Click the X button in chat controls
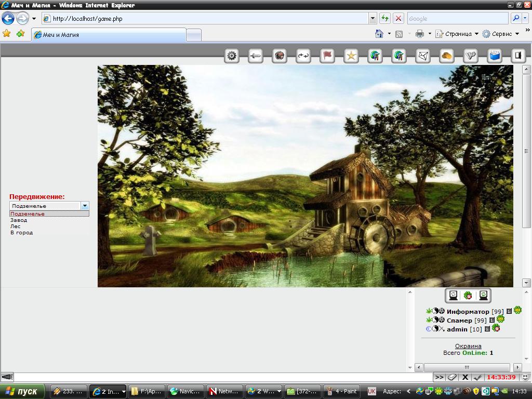Screen dimensions: 532x399 (x=465, y=377)
